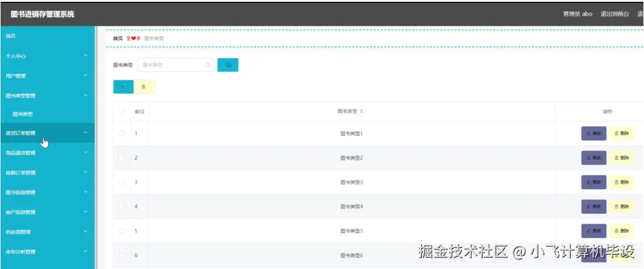The image size is (644, 269).
Task: Click 图书进销存管理系统 title in header
Action: 42,14
